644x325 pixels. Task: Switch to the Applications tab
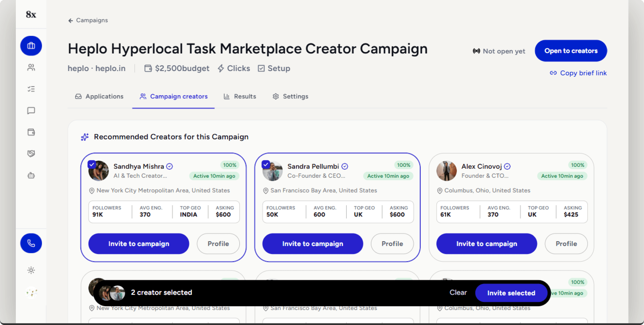pyautogui.click(x=99, y=96)
